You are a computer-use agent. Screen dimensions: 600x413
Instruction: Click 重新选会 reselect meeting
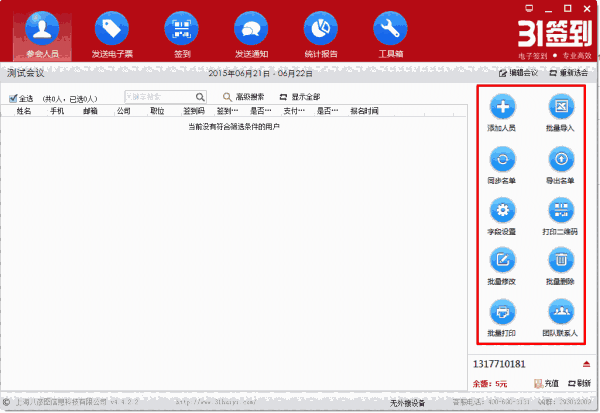(569, 73)
